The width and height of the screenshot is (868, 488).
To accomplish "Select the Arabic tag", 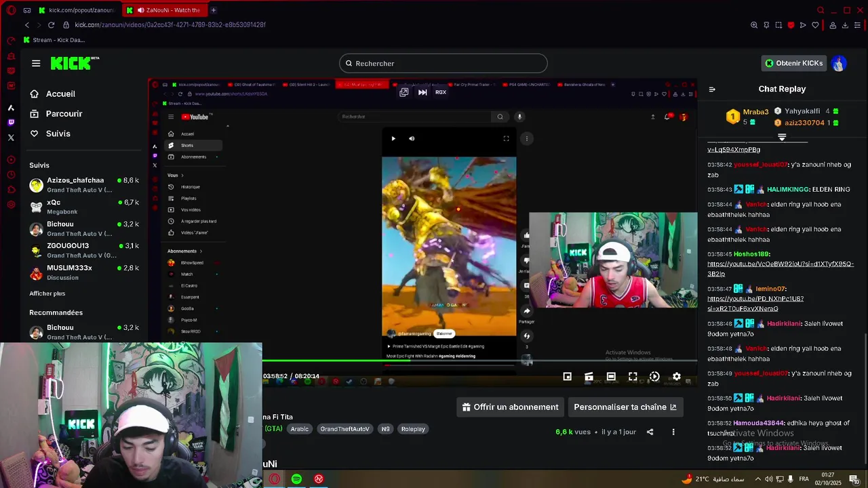I will pos(300,429).
